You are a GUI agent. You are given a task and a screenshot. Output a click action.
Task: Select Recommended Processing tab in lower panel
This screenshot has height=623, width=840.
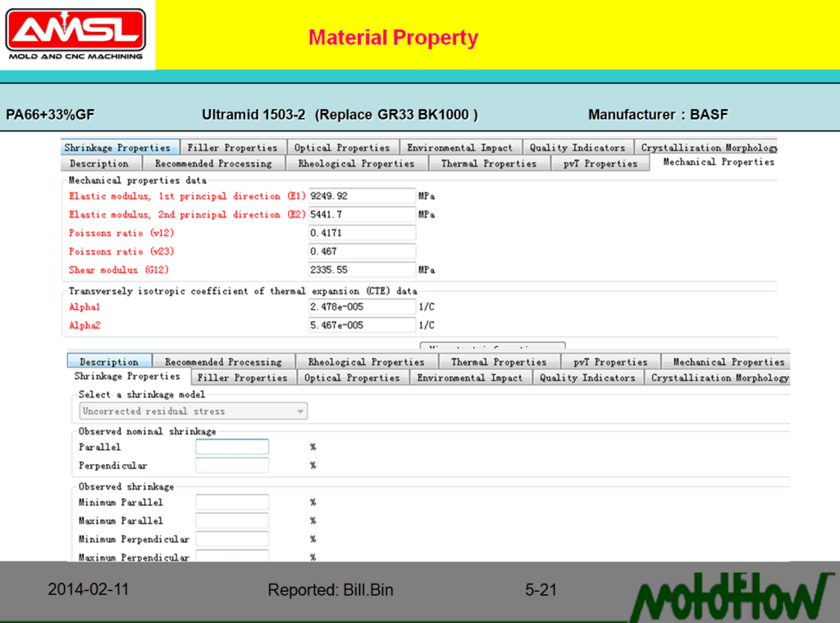(x=223, y=362)
